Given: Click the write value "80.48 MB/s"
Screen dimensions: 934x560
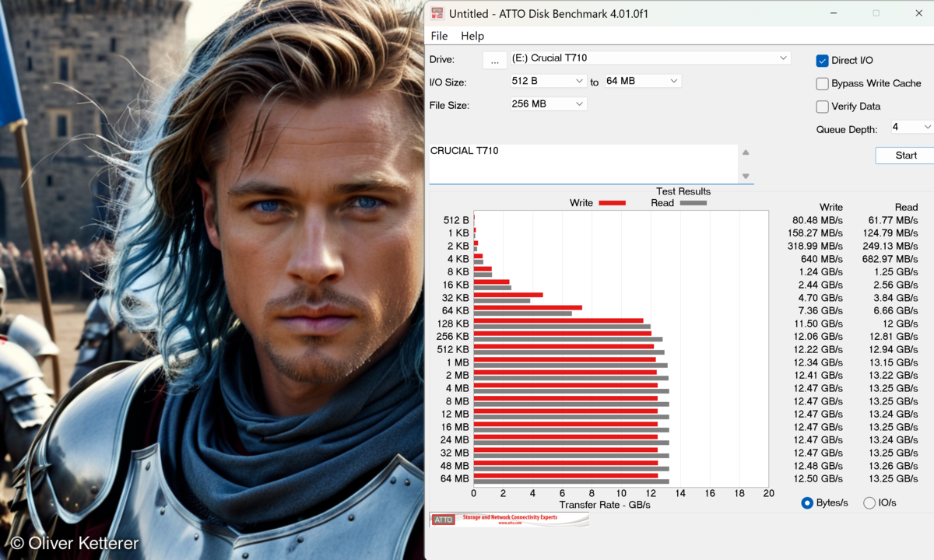Looking at the screenshot, I should tap(817, 221).
